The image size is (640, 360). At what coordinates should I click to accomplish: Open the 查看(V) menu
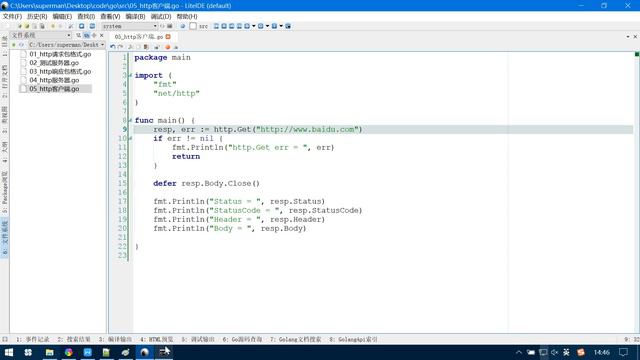pos(110,16)
